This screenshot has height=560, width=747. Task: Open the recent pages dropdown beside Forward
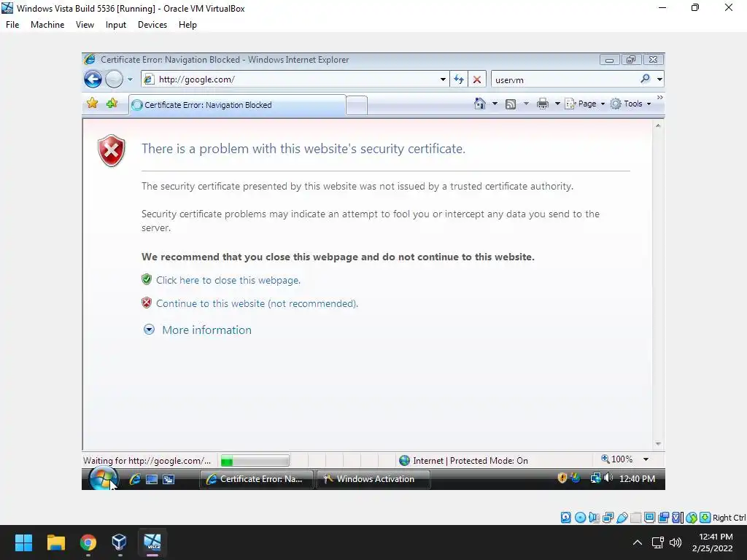(x=130, y=79)
